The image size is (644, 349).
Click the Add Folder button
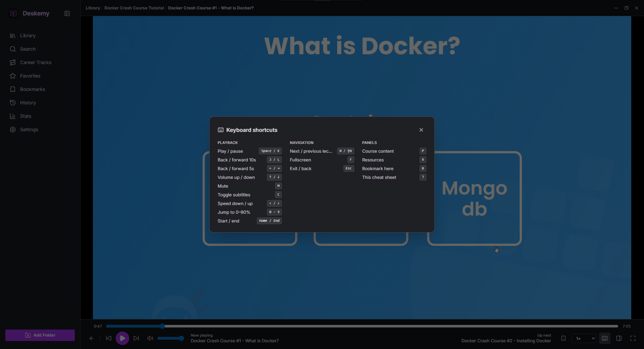(40, 335)
